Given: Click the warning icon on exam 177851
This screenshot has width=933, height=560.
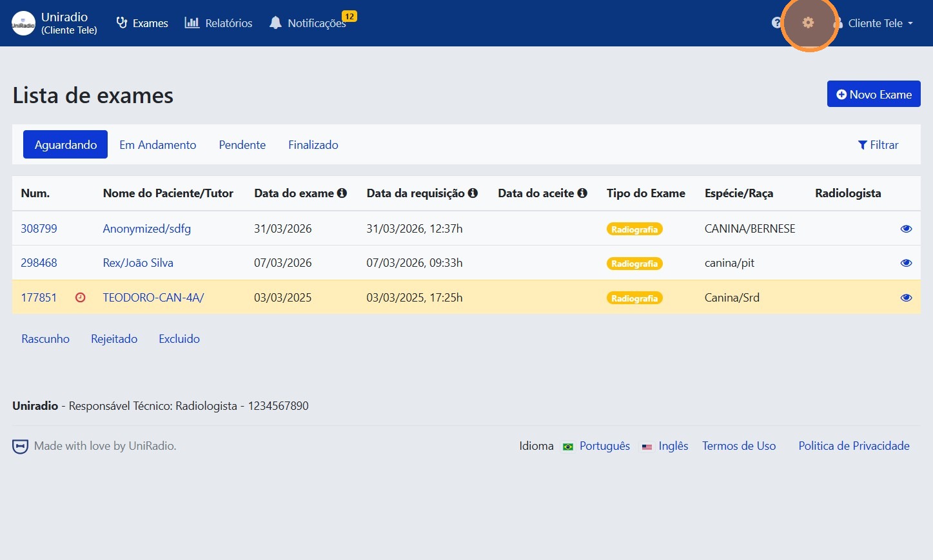Looking at the screenshot, I should coord(80,297).
